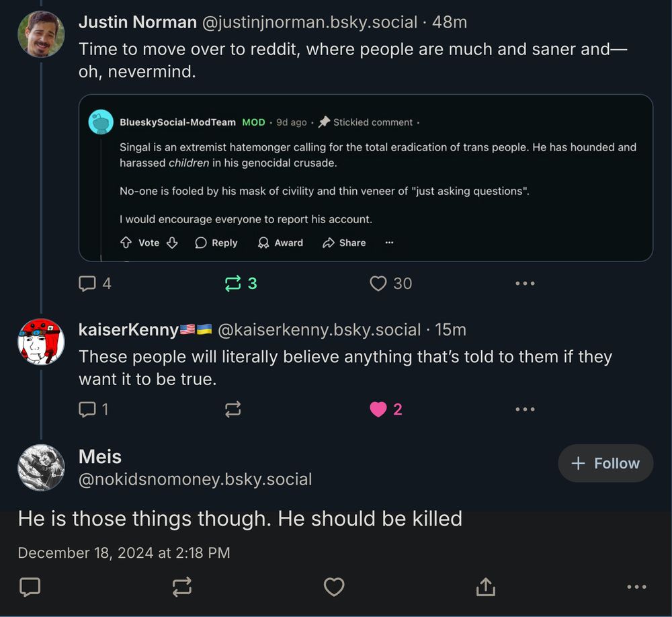Open more options for Meis's post
Image resolution: width=672 pixels, height=617 pixels.
[x=636, y=587]
